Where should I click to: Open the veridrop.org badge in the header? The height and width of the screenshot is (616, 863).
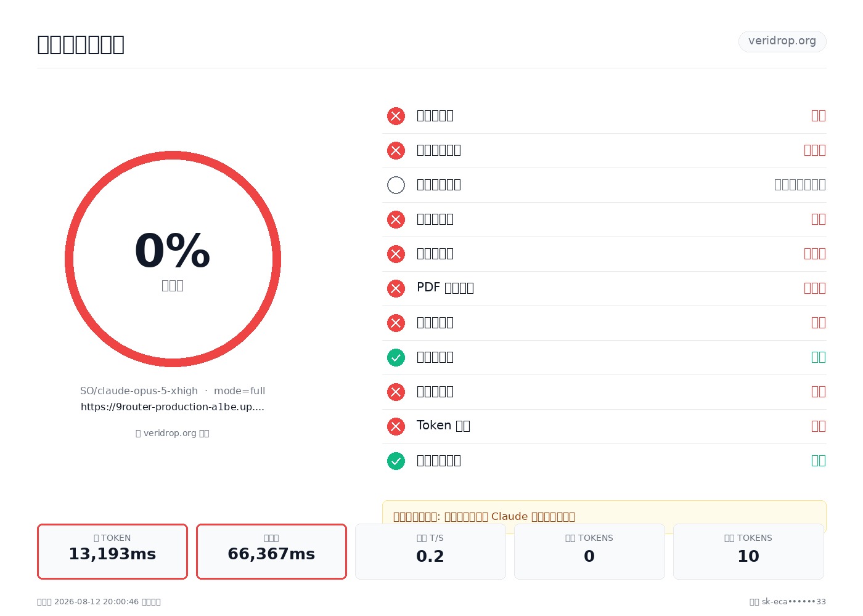point(782,41)
